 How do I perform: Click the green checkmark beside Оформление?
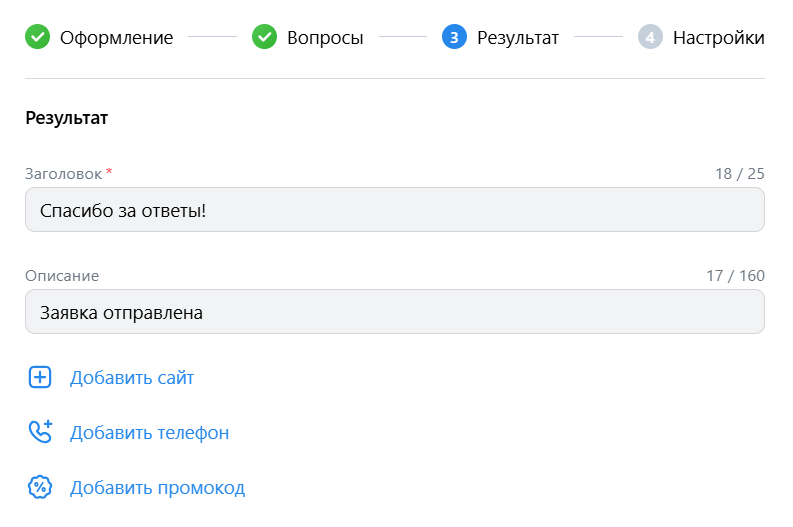(38, 38)
